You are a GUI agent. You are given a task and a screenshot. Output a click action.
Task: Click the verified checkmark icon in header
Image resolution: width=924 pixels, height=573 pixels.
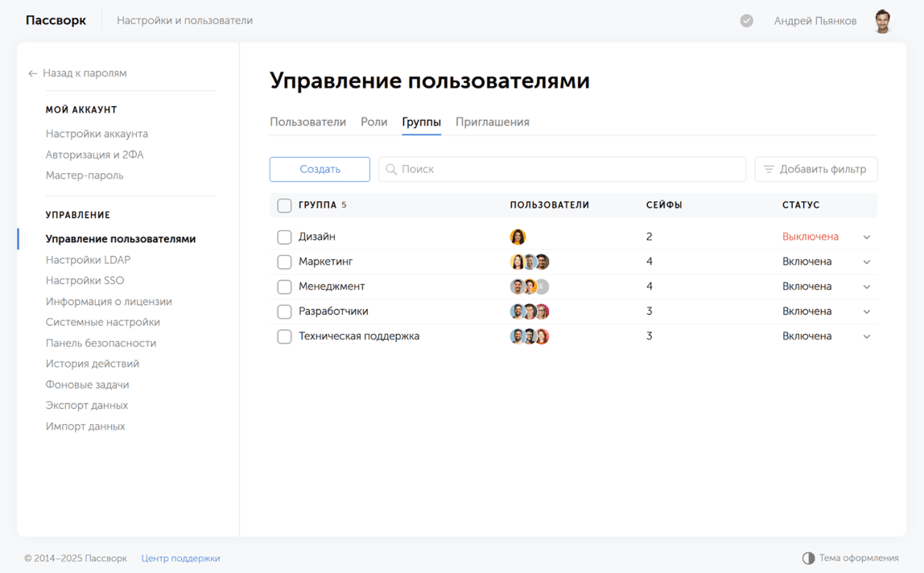pos(747,21)
